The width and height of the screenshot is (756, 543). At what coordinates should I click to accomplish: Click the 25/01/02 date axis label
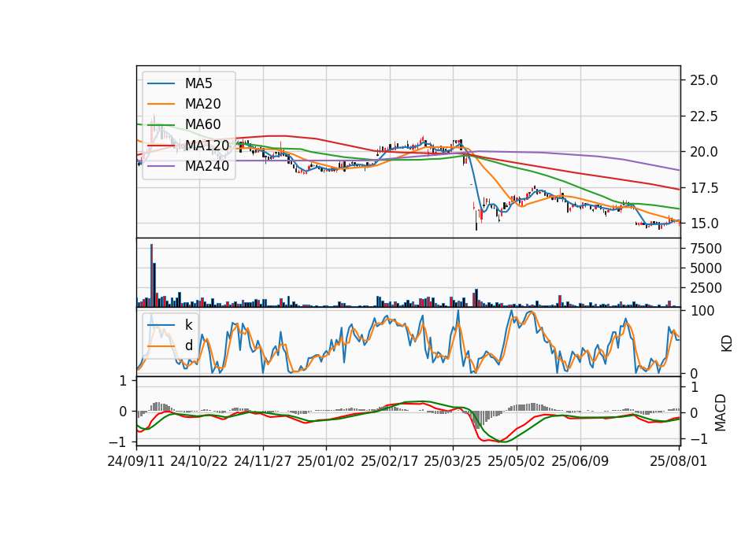pos(326,461)
